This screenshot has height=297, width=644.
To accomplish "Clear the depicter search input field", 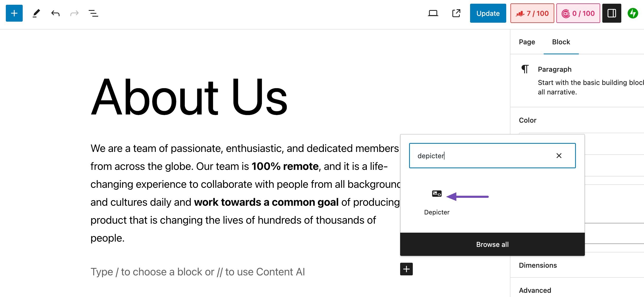I will (x=559, y=155).
